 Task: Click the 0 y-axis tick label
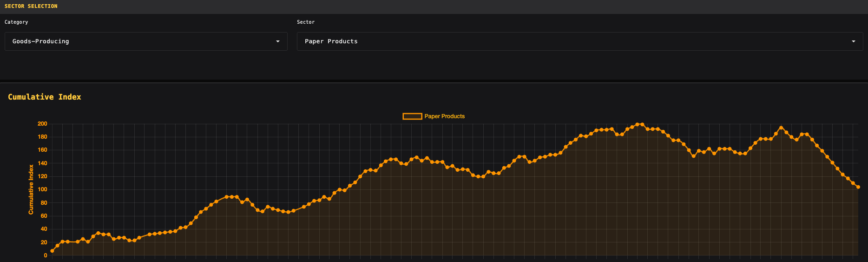[46, 255]
